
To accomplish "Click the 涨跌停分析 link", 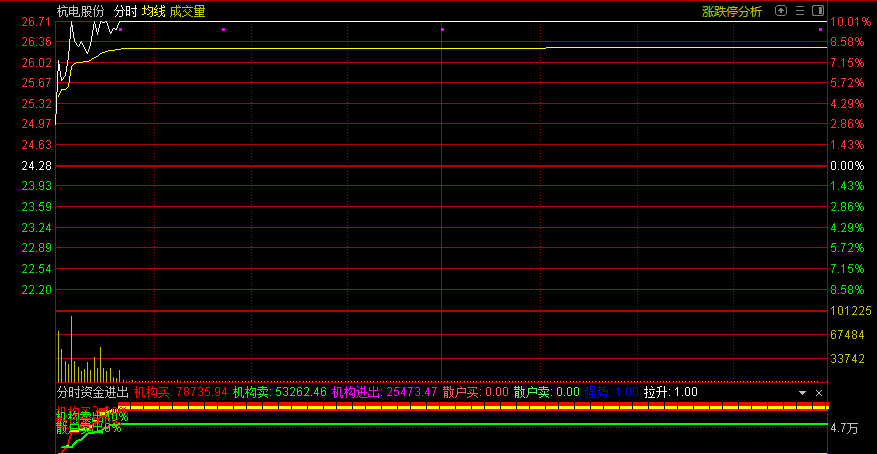I will point(731,12).
